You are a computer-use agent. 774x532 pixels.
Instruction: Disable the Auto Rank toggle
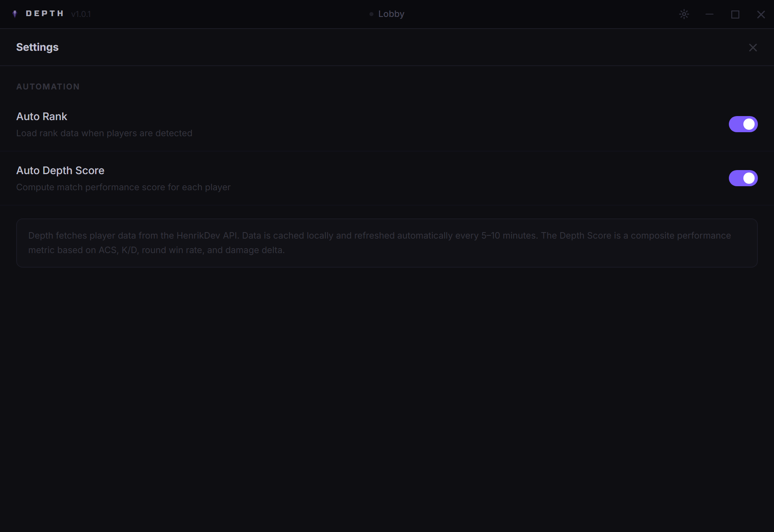(743, 124)
